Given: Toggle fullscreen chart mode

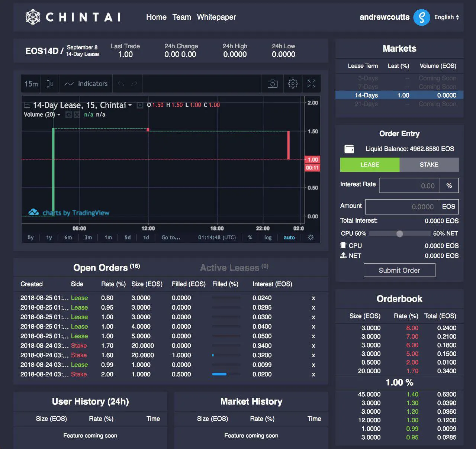Looking at the screenshot, I should [312, 84].
